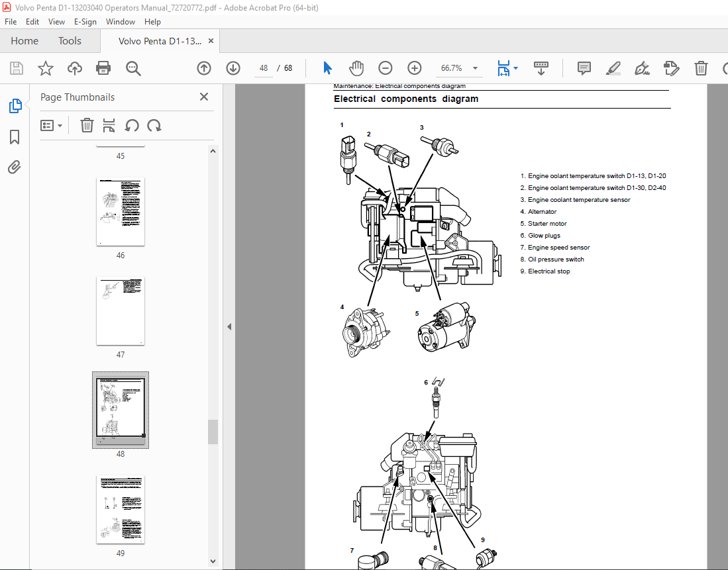This screenshot has width=728, height=570.
Task: Click the page number input field
Action: 264,68
